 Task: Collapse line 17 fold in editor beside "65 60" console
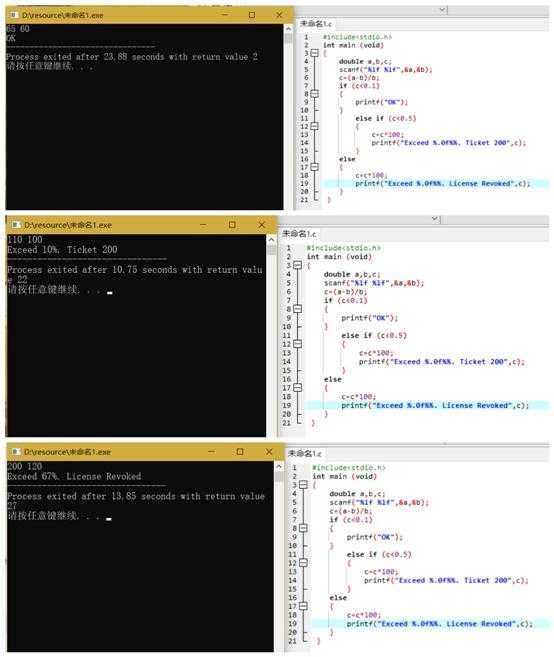[315, 167]
